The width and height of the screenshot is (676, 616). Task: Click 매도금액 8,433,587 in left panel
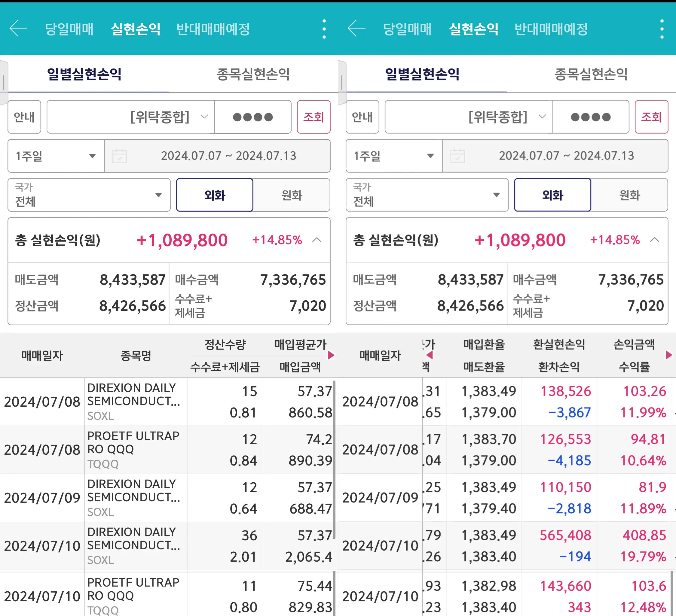click(90, 279)
